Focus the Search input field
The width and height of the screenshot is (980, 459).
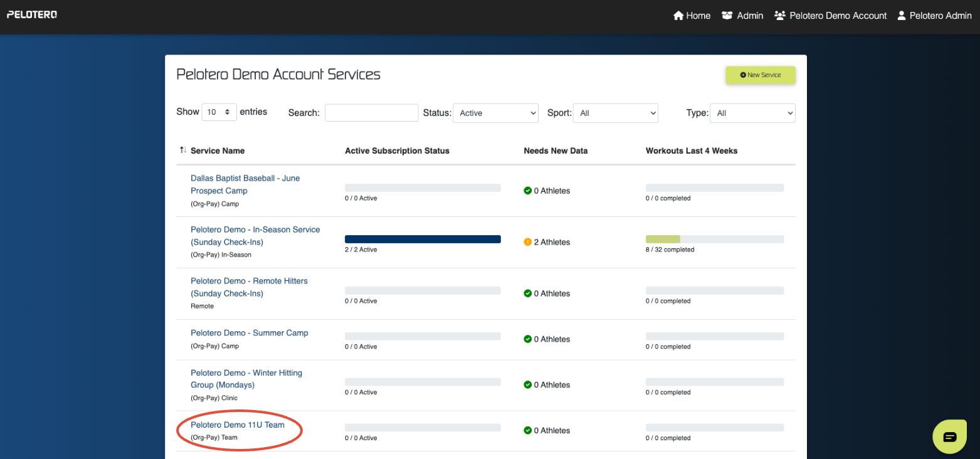pos(372,113)
